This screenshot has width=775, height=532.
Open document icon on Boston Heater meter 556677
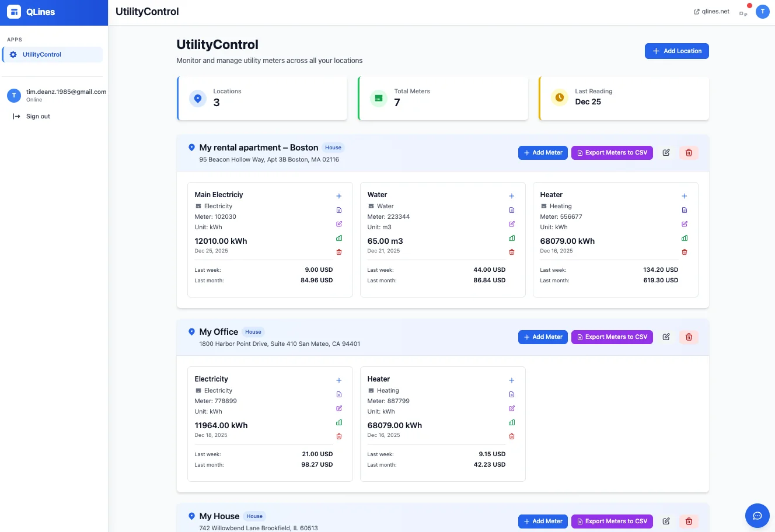click(685, 210)
